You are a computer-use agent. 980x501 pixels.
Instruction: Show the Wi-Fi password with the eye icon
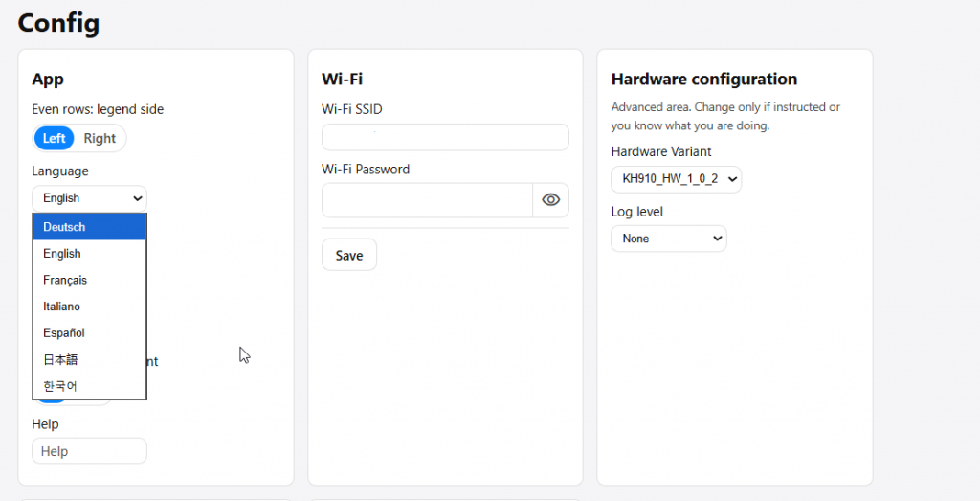pos(550,200)
